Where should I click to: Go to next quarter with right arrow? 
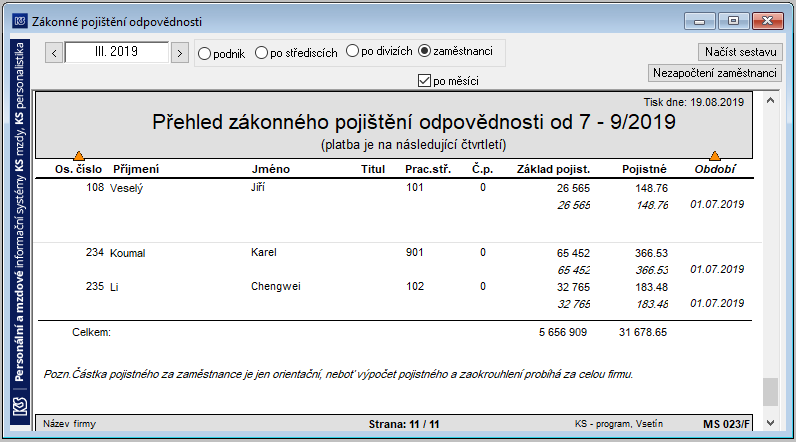tap(180, 53)
